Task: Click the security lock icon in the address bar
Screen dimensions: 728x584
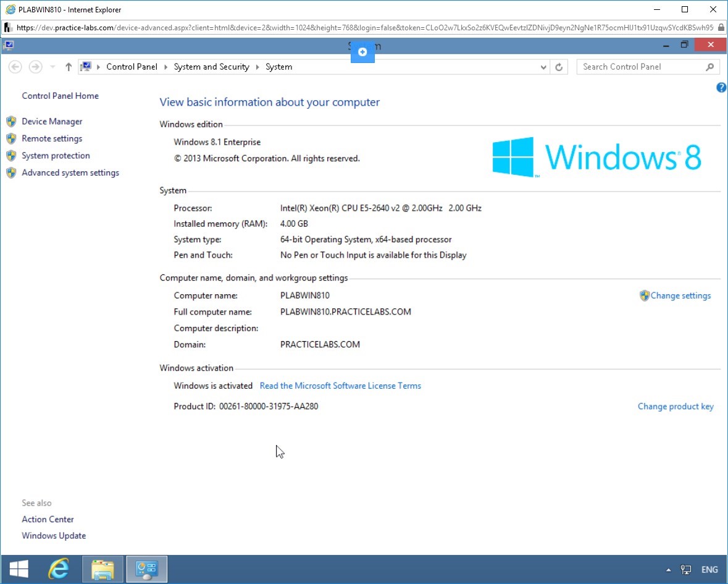Action: tap(721, 28)
